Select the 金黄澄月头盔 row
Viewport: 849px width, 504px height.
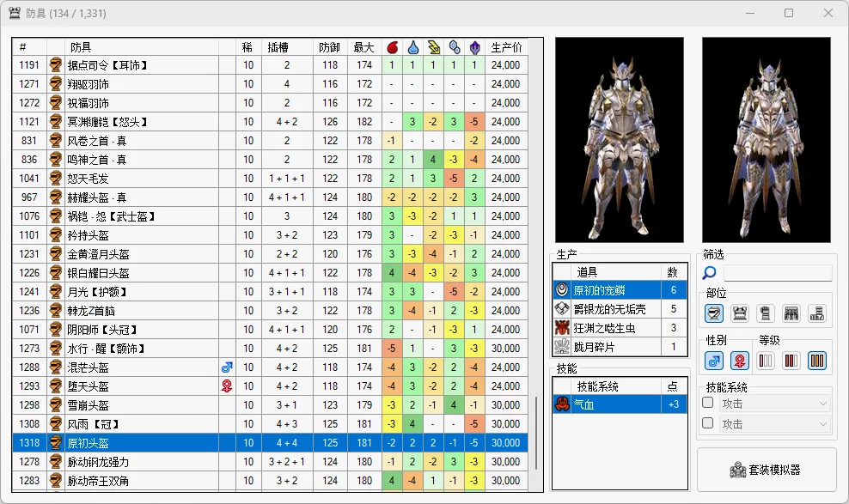tap(270, 254)
